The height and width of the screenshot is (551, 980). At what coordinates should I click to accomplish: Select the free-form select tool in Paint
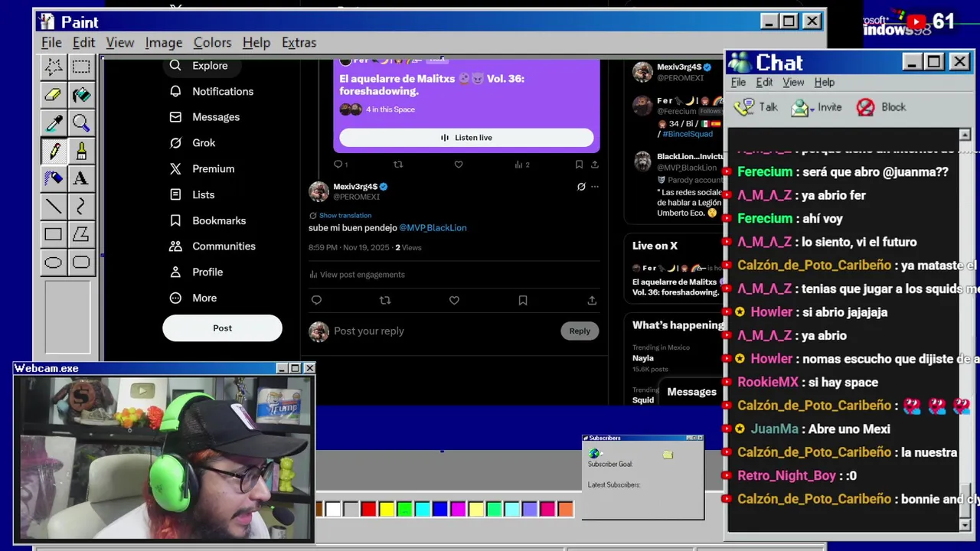(x=53, y=67)
